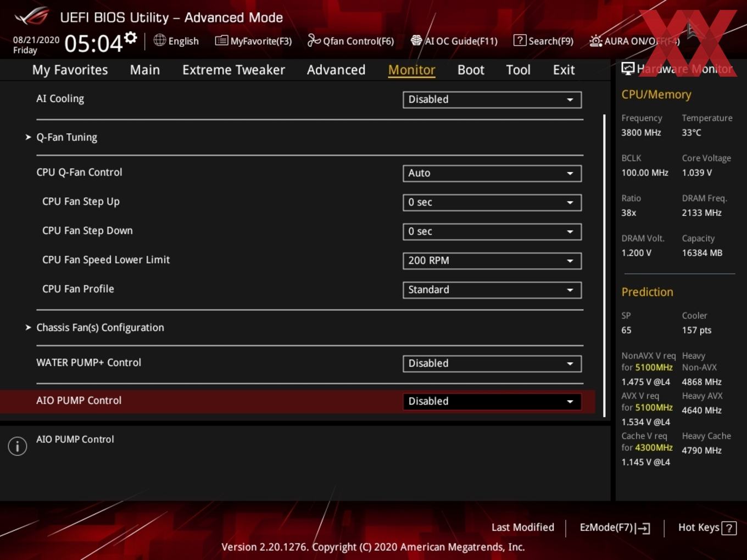The image size is (747, 560).
Task: Click the MyFavorite(F3) label
Action: pos(261,41)
